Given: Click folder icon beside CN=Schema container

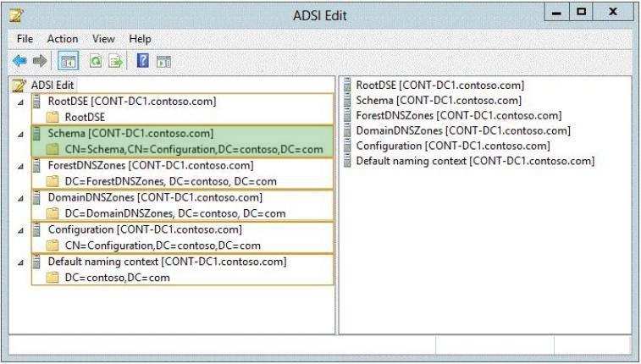Looking at the screenshot, I should (x=52, y=150).
